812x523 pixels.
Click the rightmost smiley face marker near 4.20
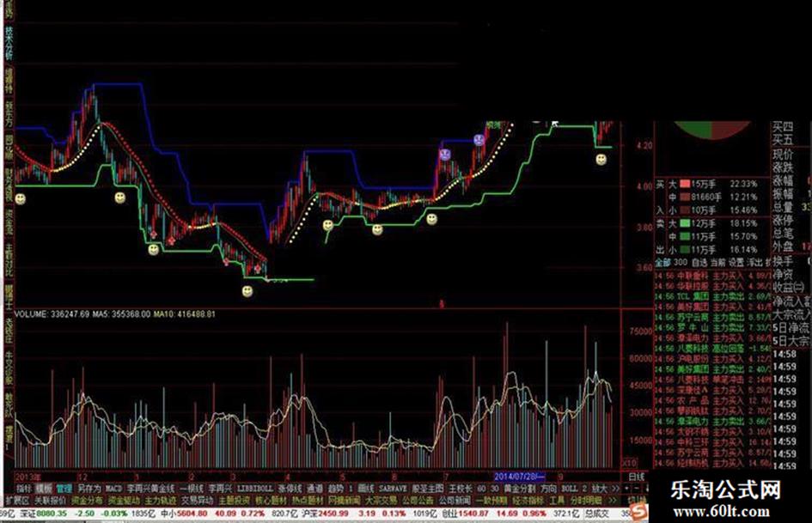click(x=601, y=160)
